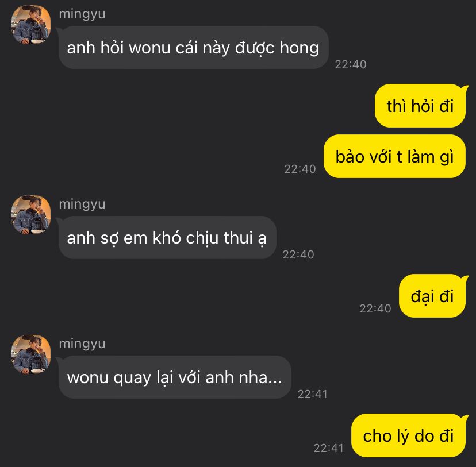The width and height of the screenshot is (476, 467).
Task: Select the yellow bubble 'cho lý do đi'
Action: coord(408,435)
